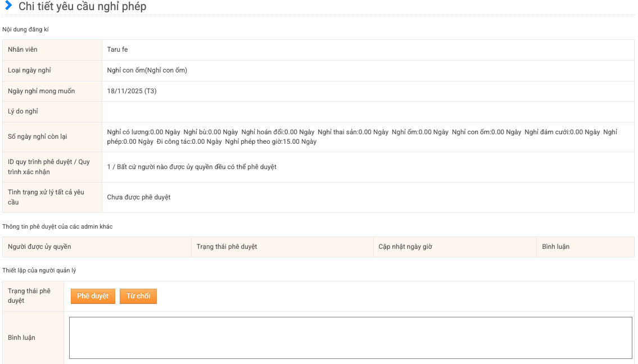Click the Người được ủy quyền column header
The width and height of the screenshot is (638, 364).
tap(39, 247)
